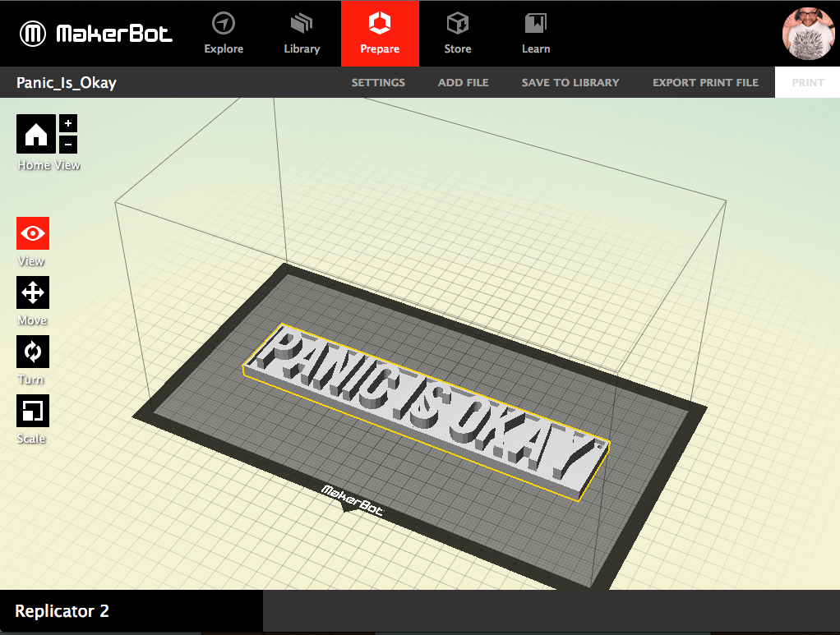Click Export Print File
Viewport: 840px width, 635px height.
click(x=705, y=82)
